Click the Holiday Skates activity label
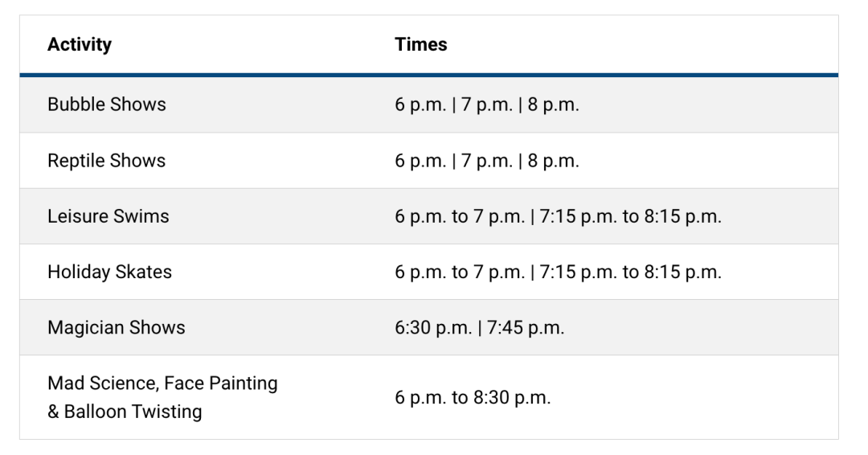The image size is (868, 455). (x=109, y=272)
